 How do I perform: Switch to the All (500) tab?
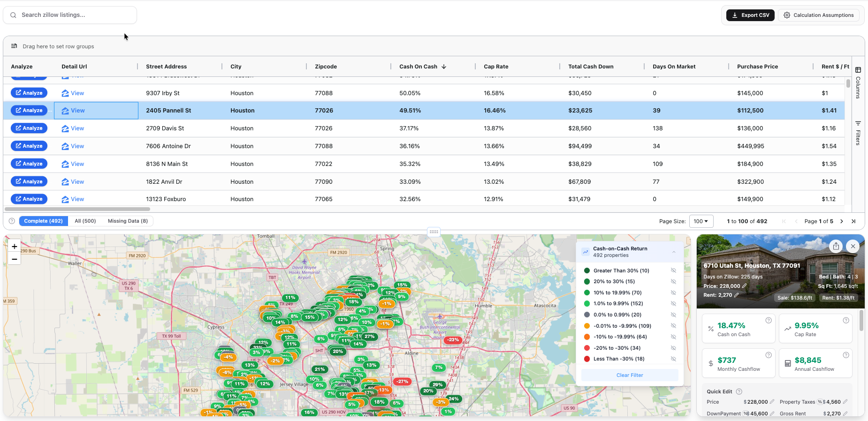(x=85, y=221)
